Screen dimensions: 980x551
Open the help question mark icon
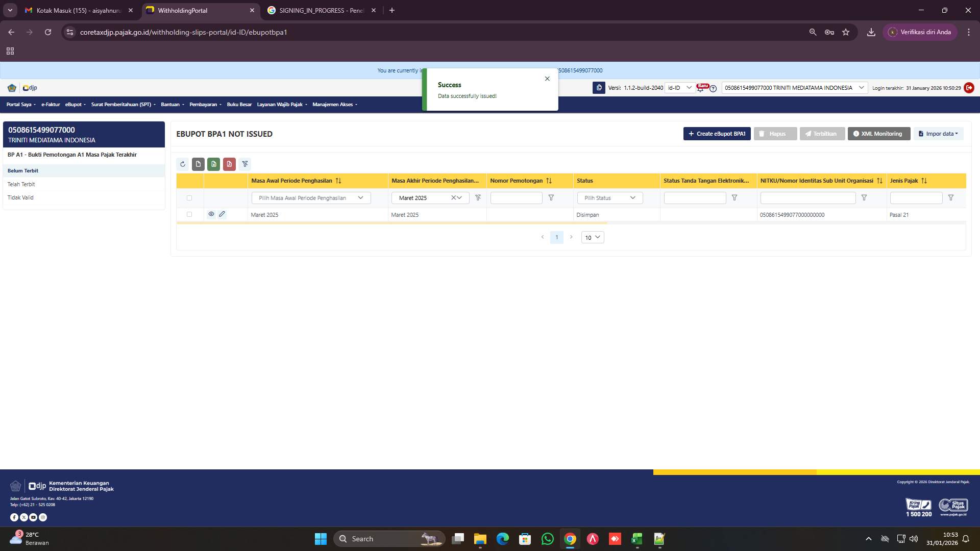[713, 89]
